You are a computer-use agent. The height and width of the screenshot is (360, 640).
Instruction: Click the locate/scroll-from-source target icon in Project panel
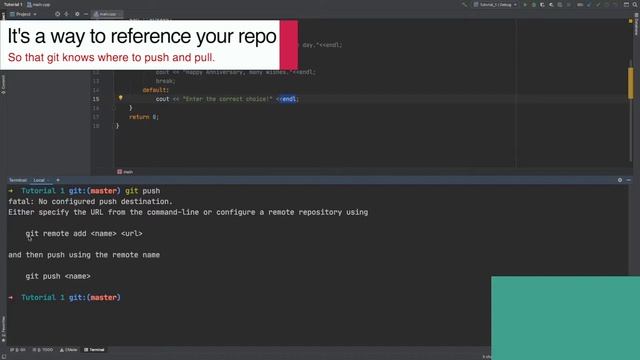pyautogui.click(x=57, y=14)
